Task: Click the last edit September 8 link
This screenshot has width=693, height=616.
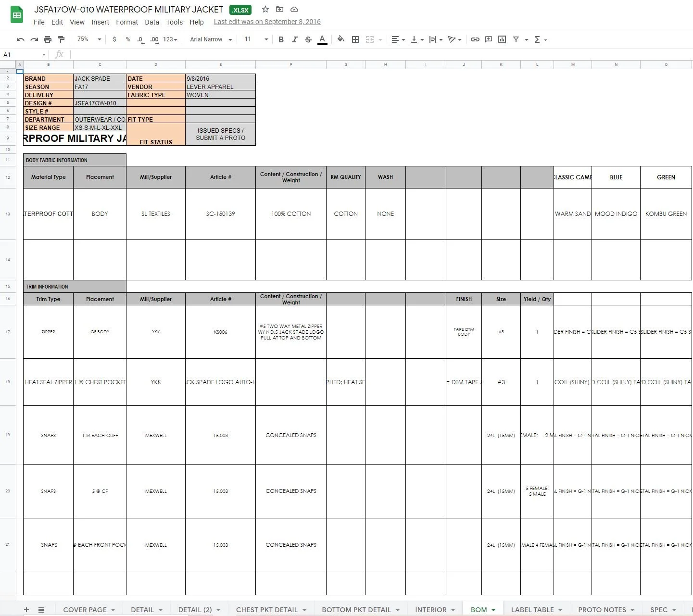Action: (x=267, y=22)
